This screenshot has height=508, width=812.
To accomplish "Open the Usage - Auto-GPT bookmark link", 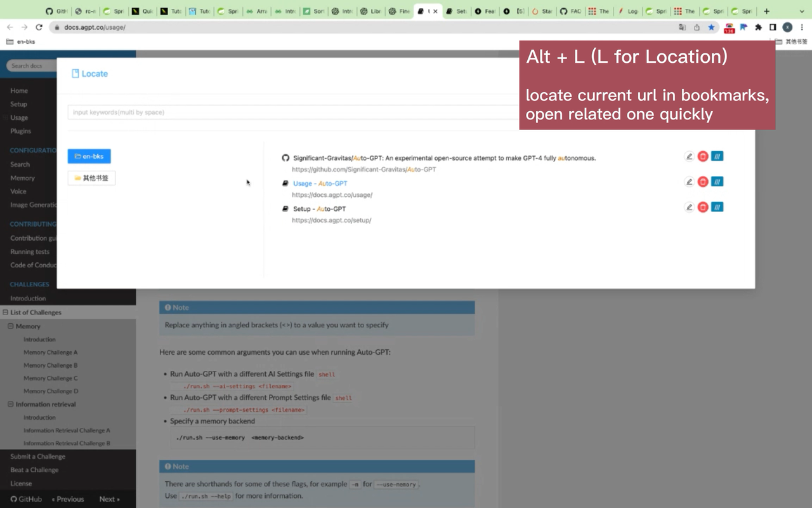I will [320, 184].
